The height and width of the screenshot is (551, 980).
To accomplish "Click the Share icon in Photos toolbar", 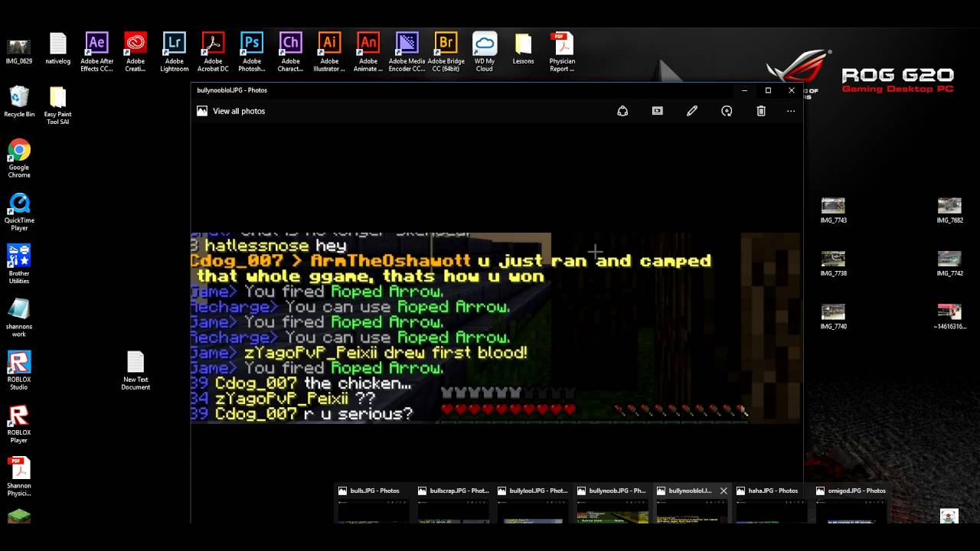I will point(622,111).
